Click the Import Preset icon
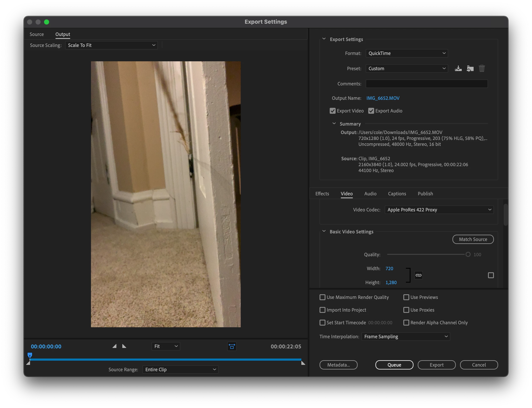This screenshot has width=532, height=408. point(470,68)
